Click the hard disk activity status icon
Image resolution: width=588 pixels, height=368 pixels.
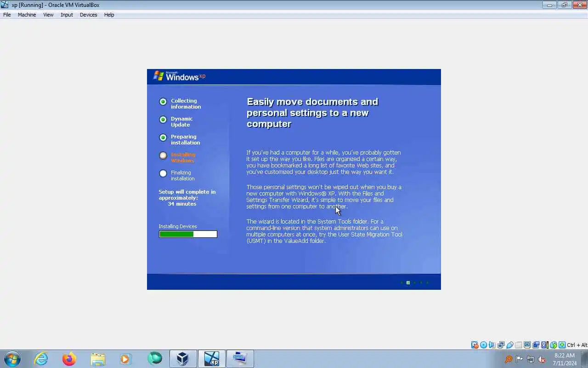(475, 345)
